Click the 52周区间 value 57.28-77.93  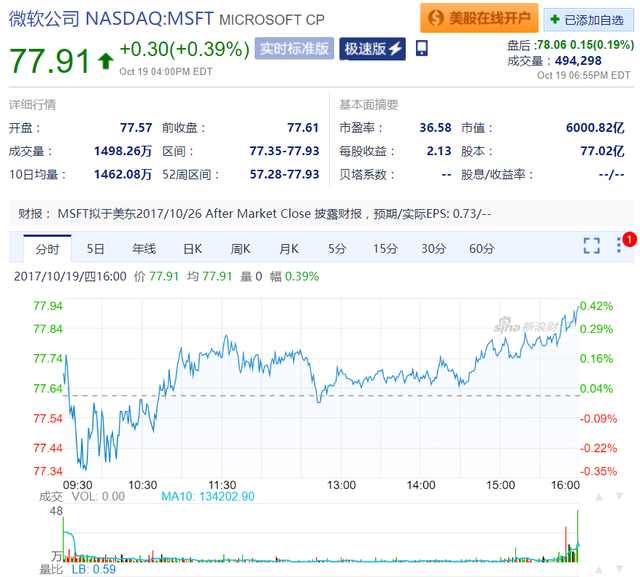[x=284, y=175]
